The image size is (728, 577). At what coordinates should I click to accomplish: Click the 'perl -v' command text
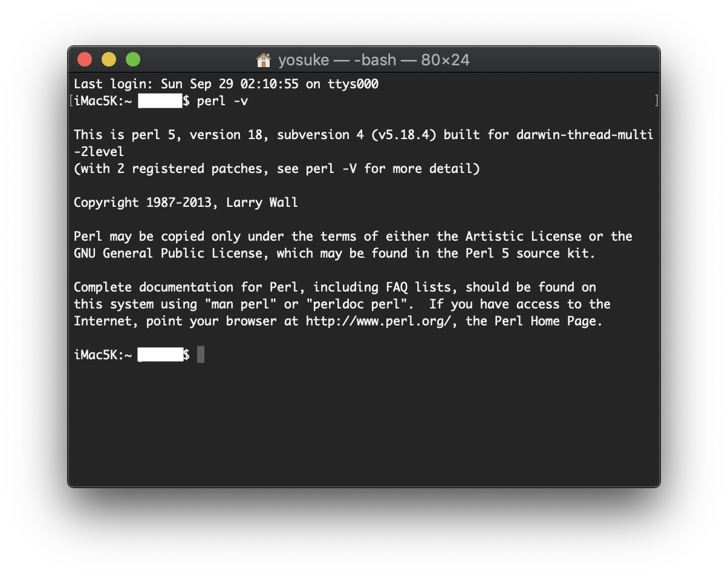click(223, 101)
